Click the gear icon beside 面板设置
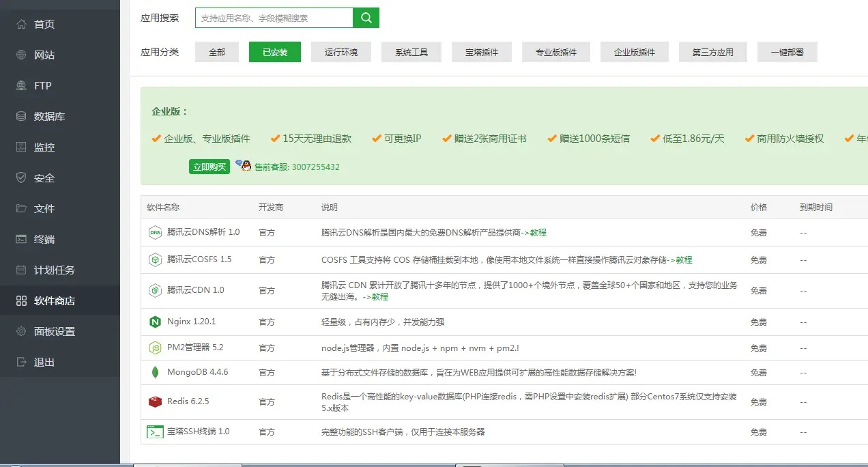The width and height of the screenshot is (868, 467). tap(21, 331)
